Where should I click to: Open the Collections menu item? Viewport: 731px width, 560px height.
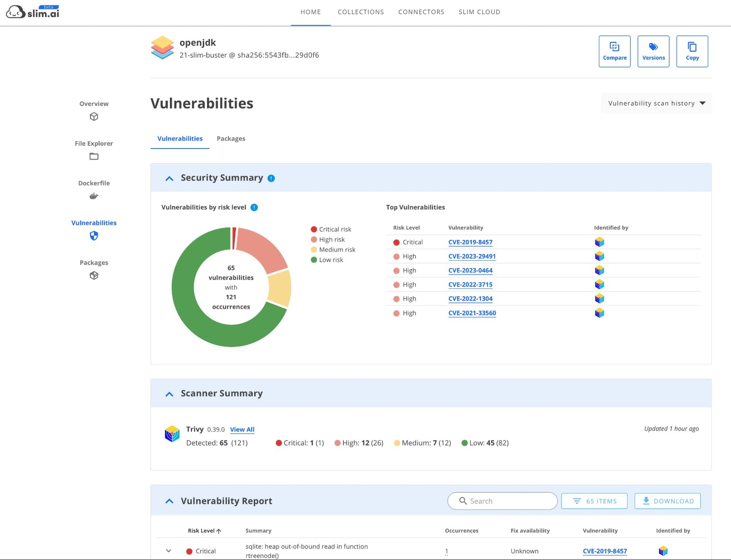[x=361, y=12]
